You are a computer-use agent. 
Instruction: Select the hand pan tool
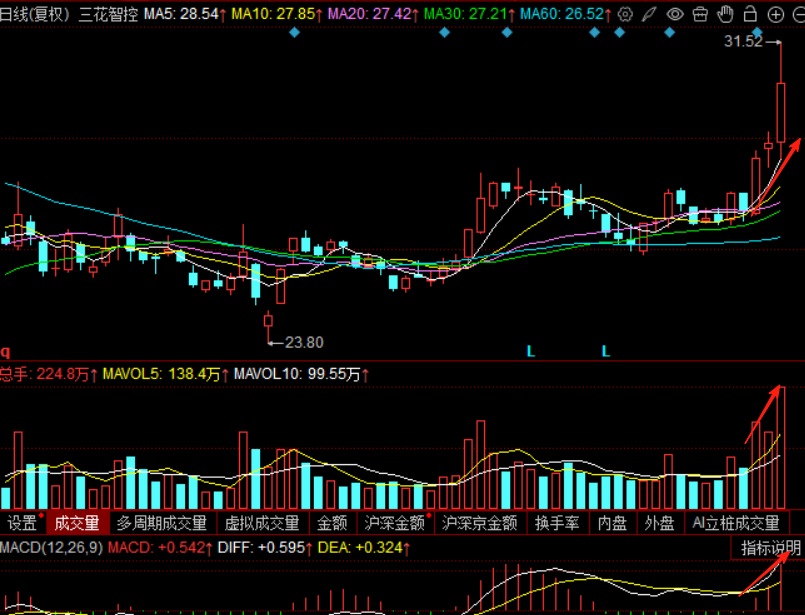point(725,14)
